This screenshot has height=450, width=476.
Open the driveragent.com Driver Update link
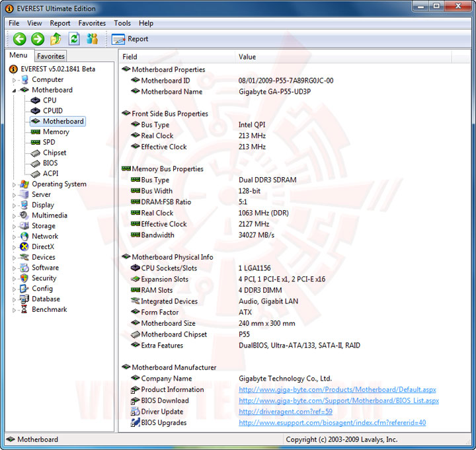click(286, 412)
